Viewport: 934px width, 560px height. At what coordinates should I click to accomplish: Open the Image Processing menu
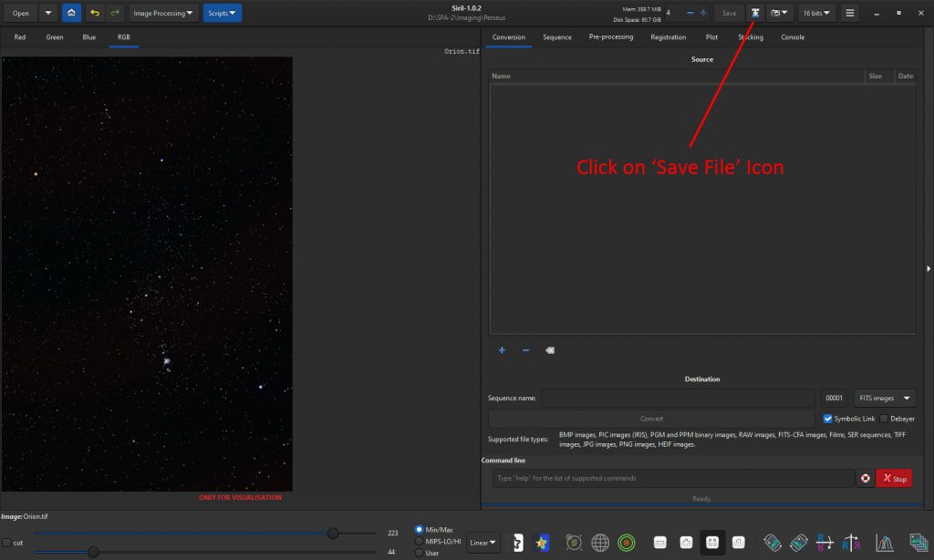coord(162,13)
